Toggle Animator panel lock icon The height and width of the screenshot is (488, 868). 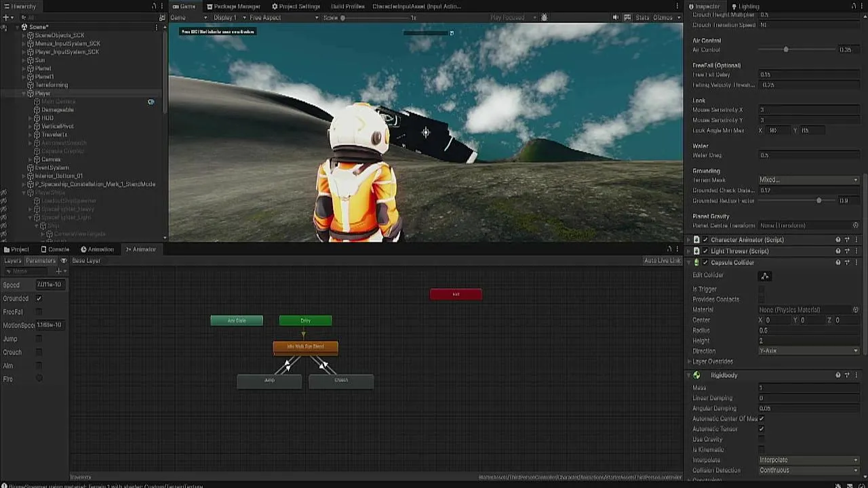coord(669,249)
